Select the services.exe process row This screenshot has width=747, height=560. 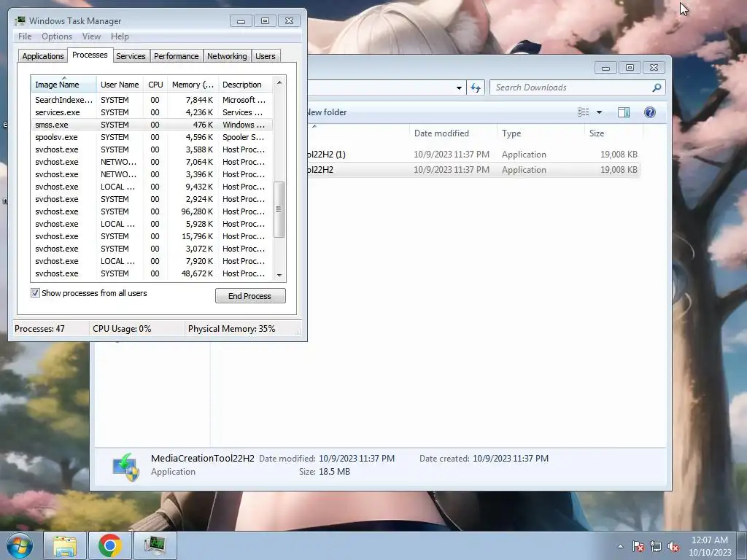tap(152, 112)
